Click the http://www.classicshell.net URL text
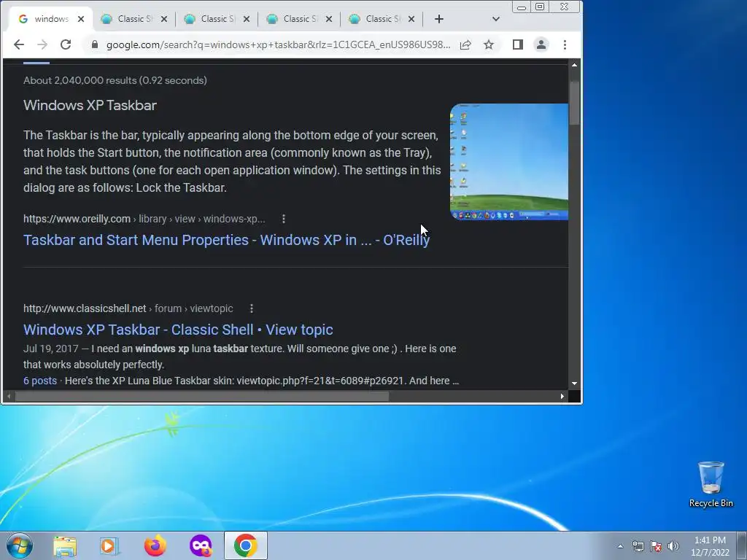The image size is (747, 560). [85, 308]
